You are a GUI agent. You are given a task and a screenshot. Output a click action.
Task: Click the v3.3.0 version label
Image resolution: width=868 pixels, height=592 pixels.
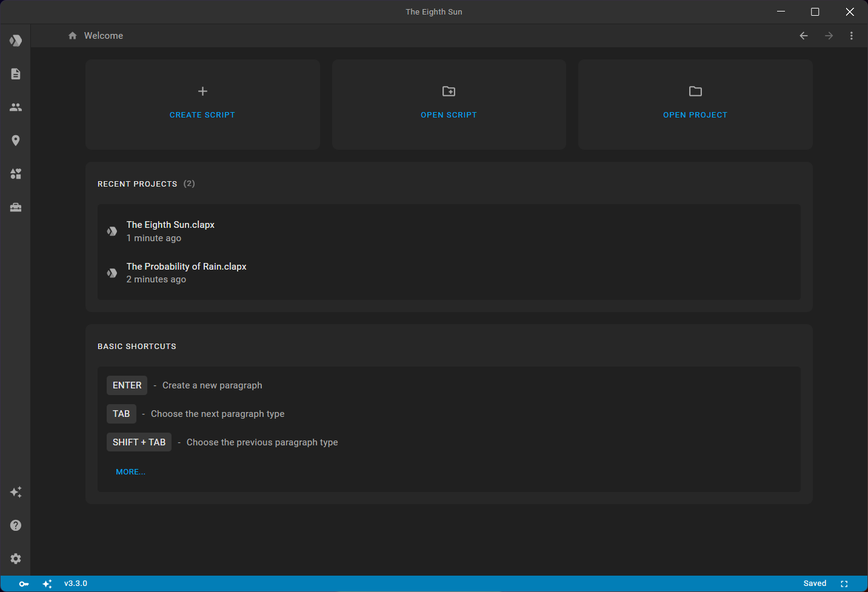[x=76, y=584]
